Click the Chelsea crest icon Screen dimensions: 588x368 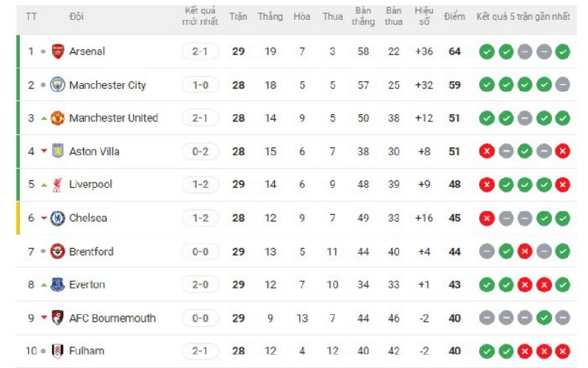57,218
